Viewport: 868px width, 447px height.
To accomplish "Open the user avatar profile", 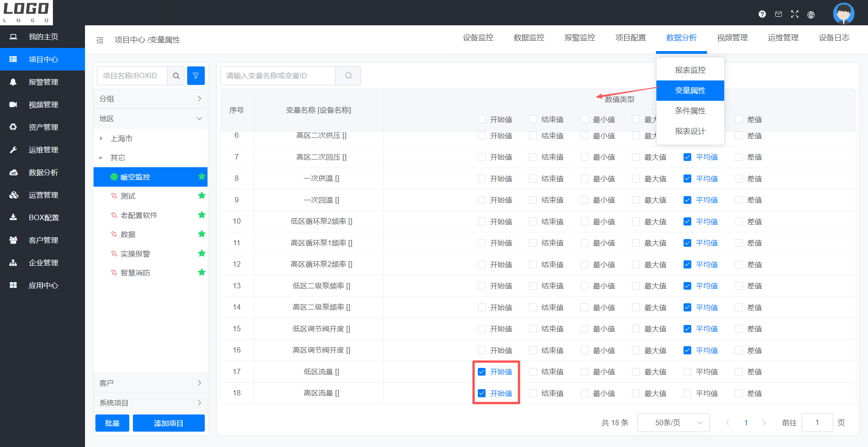I will pos(843,14).
